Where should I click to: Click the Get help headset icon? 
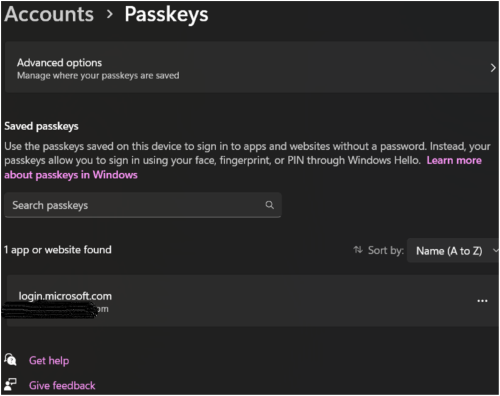coord(10,360)
